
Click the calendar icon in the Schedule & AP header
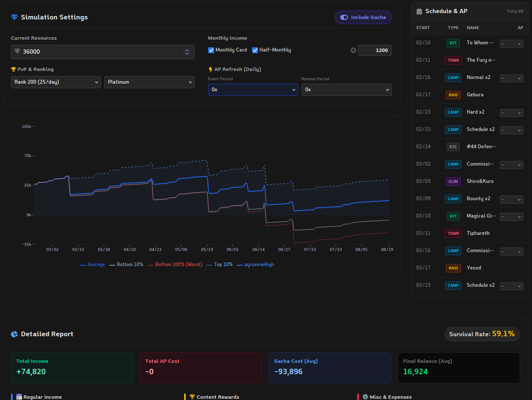coord(419,11)
